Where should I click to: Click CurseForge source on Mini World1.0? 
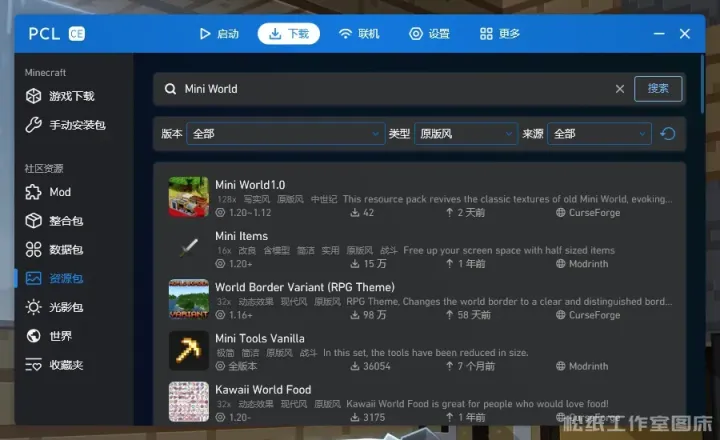point(588,213)
